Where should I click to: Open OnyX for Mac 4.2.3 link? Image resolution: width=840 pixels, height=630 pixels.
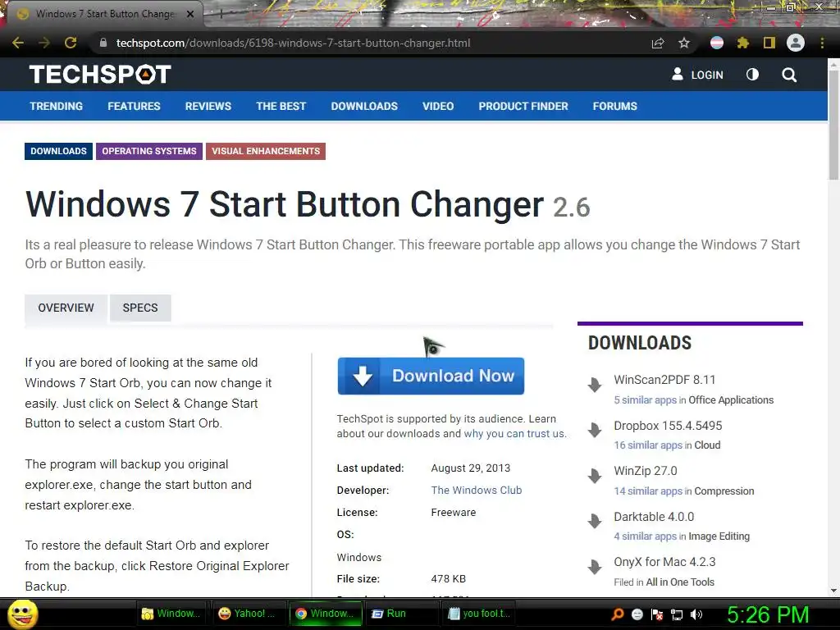664,562
